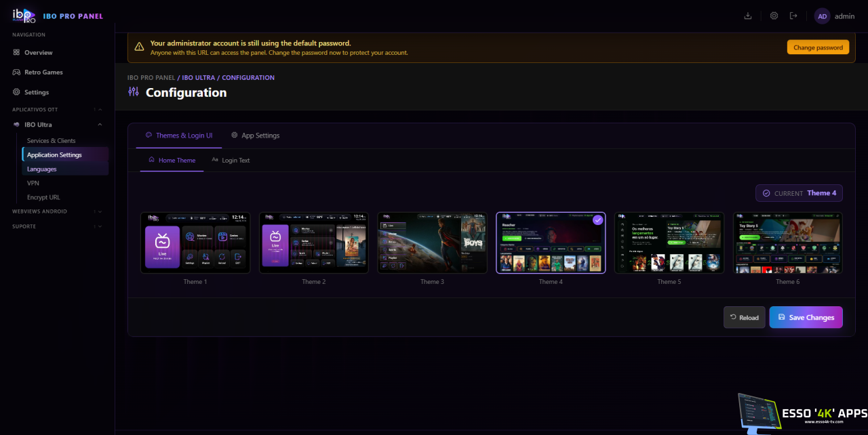Select Application Settings in the sidebar

65,154
